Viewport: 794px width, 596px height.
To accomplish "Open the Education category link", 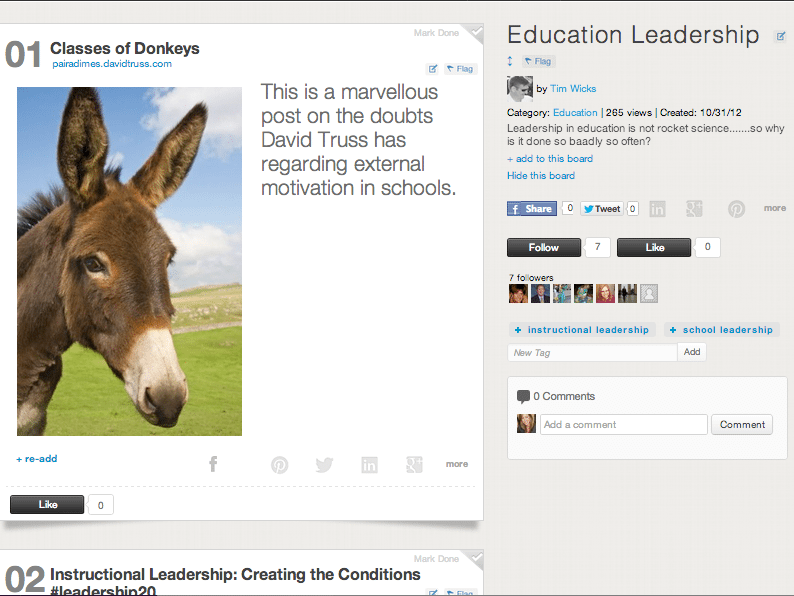I will point(575,112).
